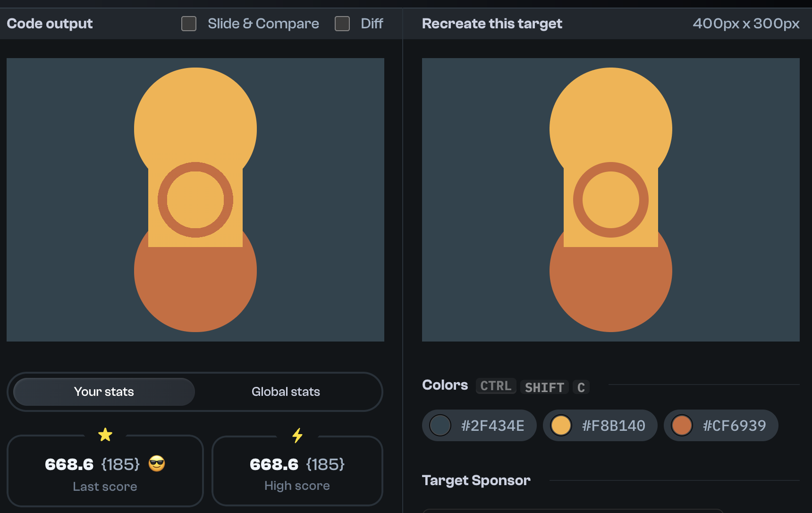Click the lightning bolt icon above High score
Image resolution: width=812 pixels, height=513 pixels.
click(x=297, y=434)
